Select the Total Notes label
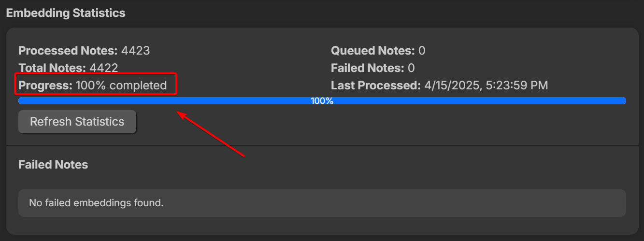This screenshot has width=644, height=241. point(52,68)
